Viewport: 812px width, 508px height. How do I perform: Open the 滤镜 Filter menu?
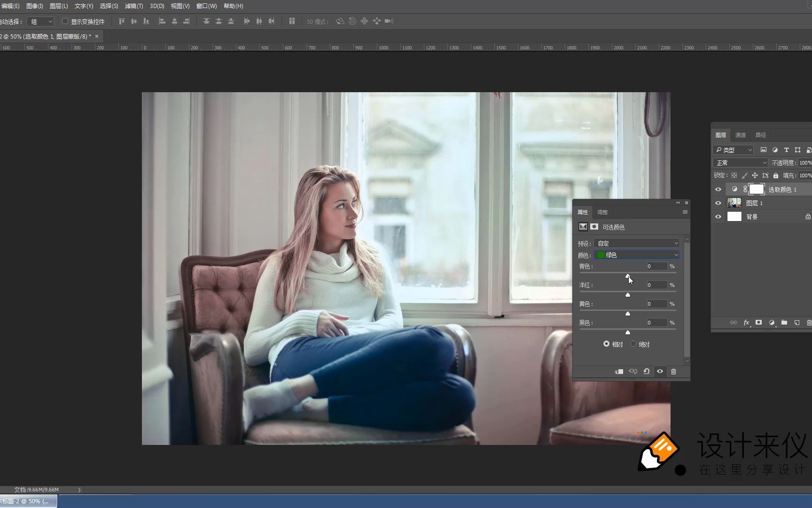pos(133,6)
